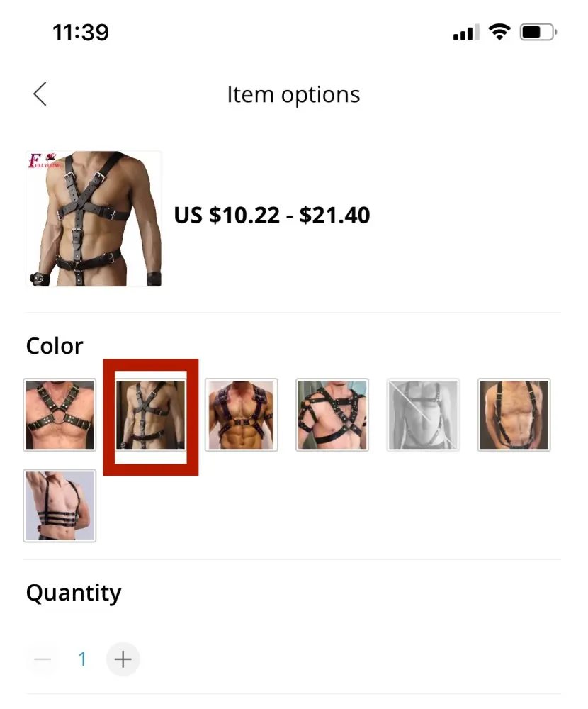Select the first O-ring chest harness swatch
The width and height of the screenshot is (588, 709).
[x=60, y=415]
